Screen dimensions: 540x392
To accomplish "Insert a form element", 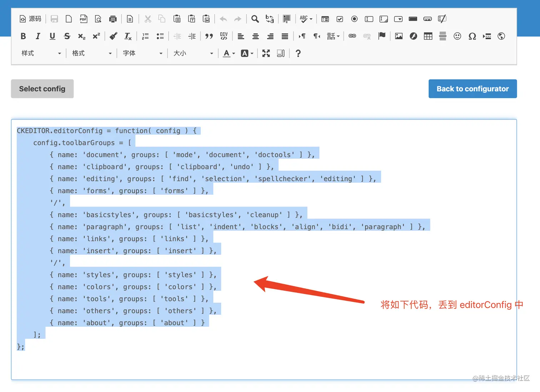I will click(x=325, y=19).
